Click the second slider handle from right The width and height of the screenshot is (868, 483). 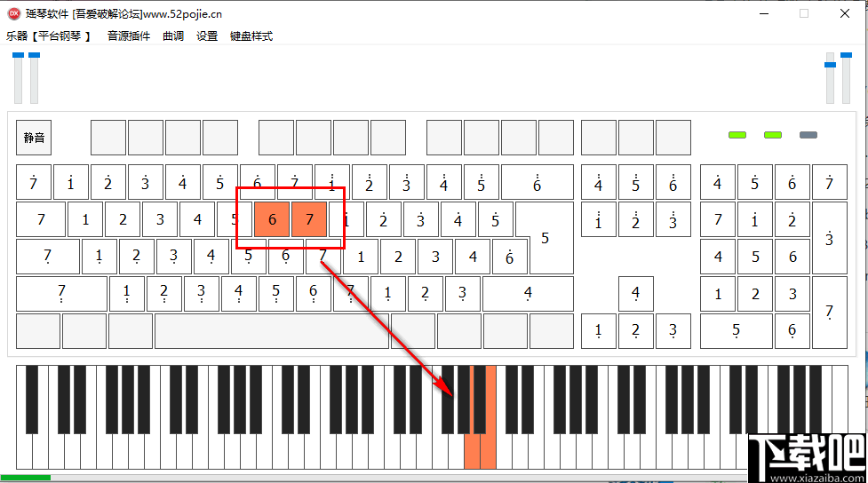(830, 65)
